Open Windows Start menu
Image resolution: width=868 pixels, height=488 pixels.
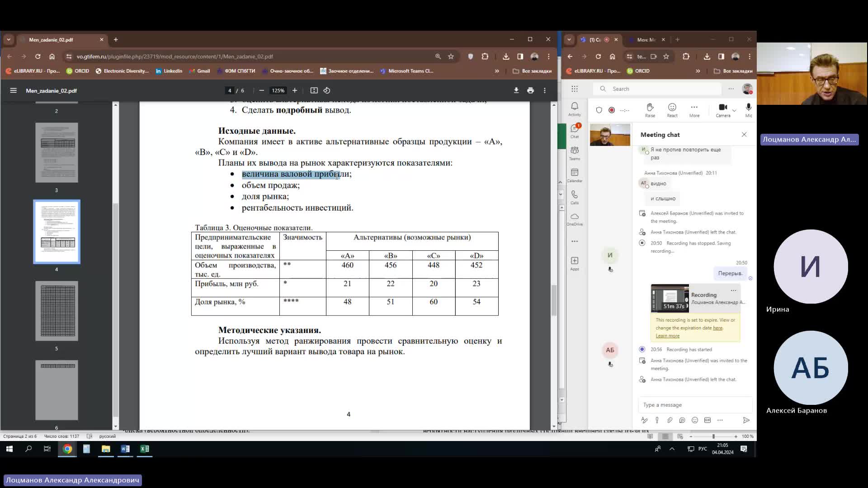pos(9,449)
